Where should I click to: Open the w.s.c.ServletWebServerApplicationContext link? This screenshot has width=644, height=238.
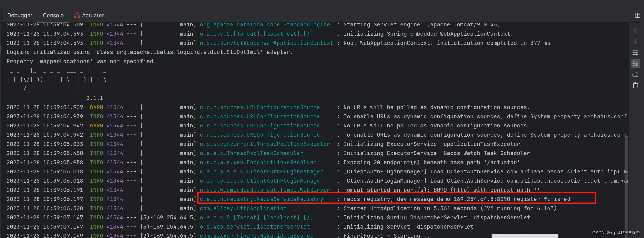[x=266, y=43]
